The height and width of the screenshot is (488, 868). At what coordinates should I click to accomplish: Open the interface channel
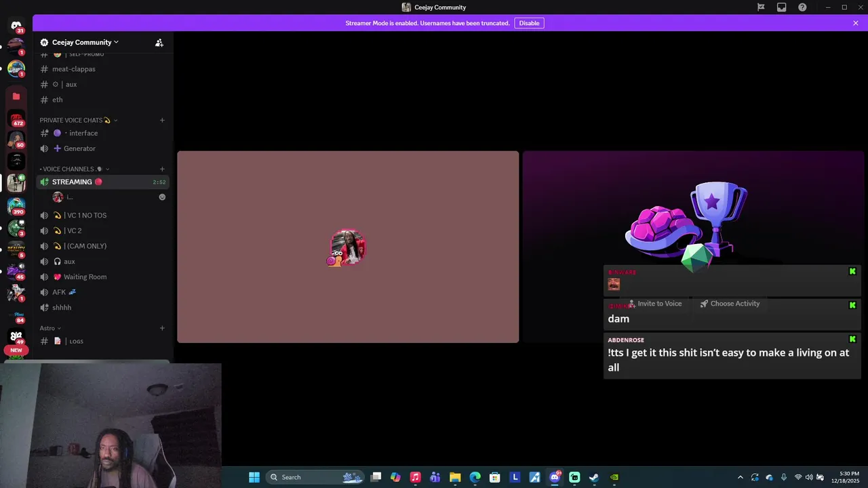pyautogui.click(x=102, y=133)
